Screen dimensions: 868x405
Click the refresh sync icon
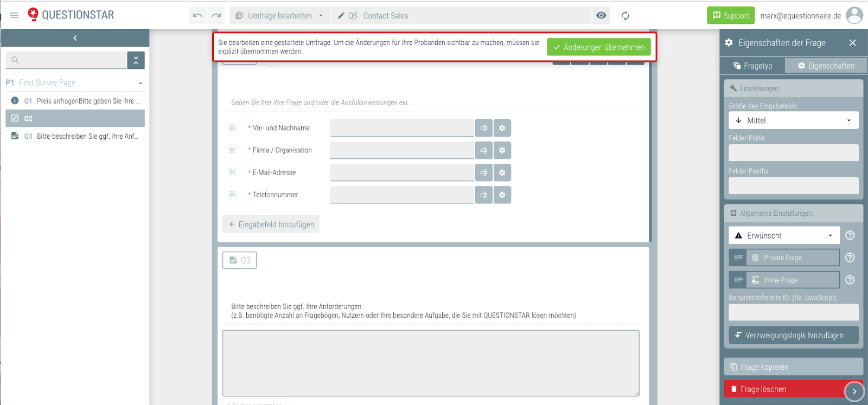pyautogui.click(x=626, y=16)
